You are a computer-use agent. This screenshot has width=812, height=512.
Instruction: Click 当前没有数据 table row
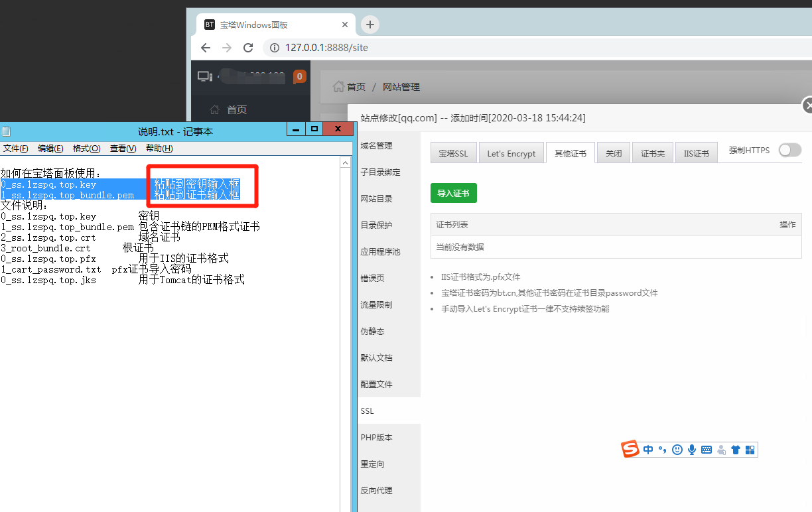pos(616,247)
